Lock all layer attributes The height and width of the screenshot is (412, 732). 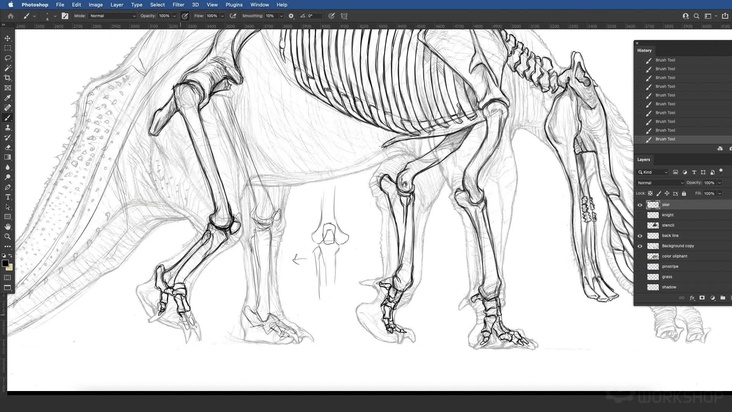pyautogui.click(x=684, y=193)
